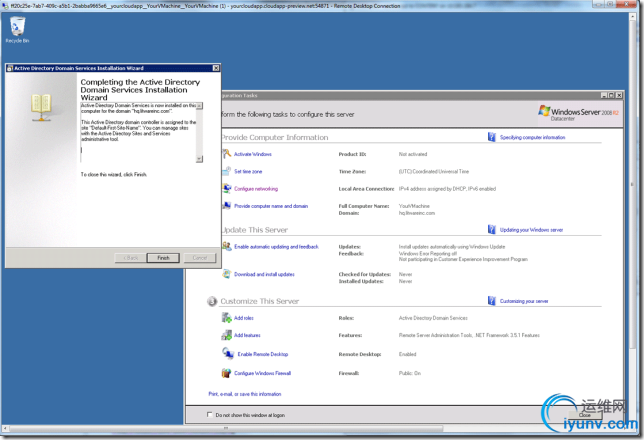Click the Add features icon
The image size is (644, 440).
[x=227, y=335]
